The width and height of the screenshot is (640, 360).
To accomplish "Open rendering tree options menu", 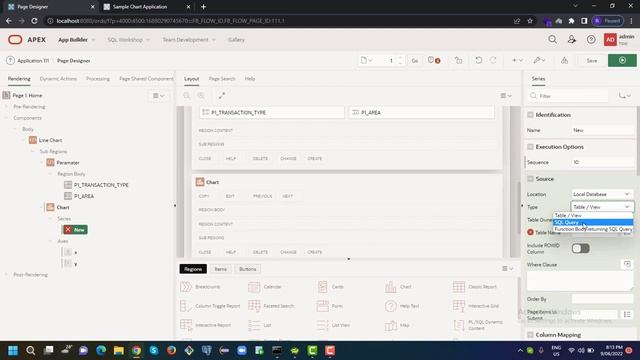I will coord(158,96).
